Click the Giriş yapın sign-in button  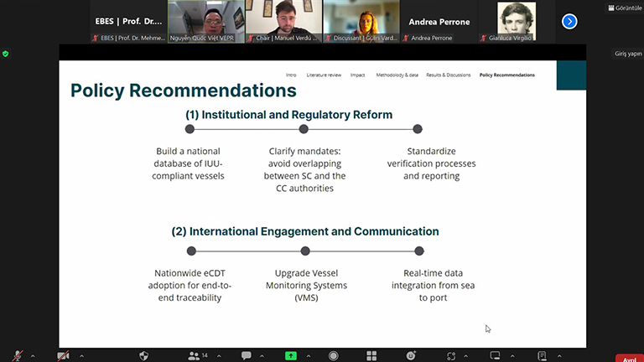[x=627, y=54]
